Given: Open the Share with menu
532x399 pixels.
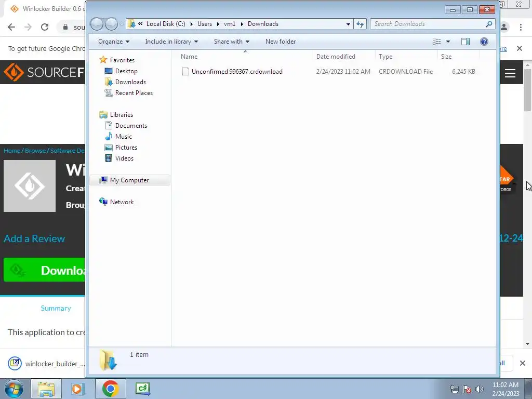Looking at the screenshot, I should click(x=231, y=42).
